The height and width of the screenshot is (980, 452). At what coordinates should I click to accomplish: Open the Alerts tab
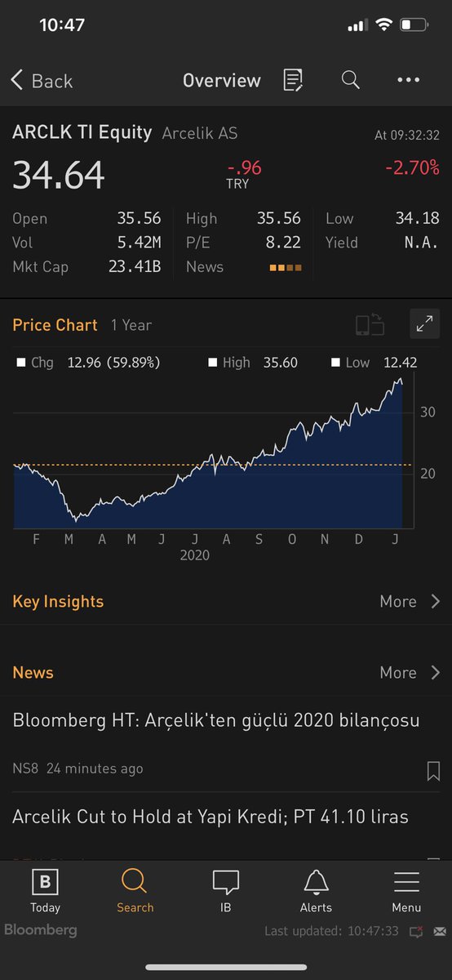[x=316, y=892]
